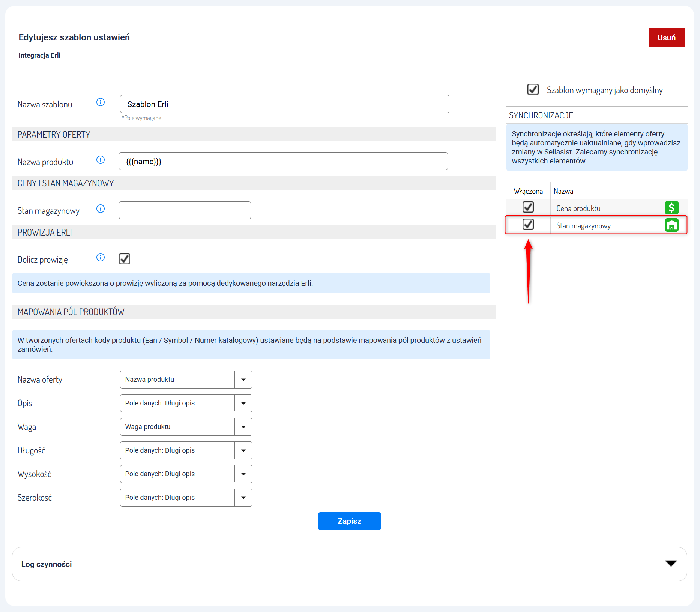Screen dimensions: 700x612
Task: Click info icon beside Stan magazynowy field
Action: click(101, 209)
